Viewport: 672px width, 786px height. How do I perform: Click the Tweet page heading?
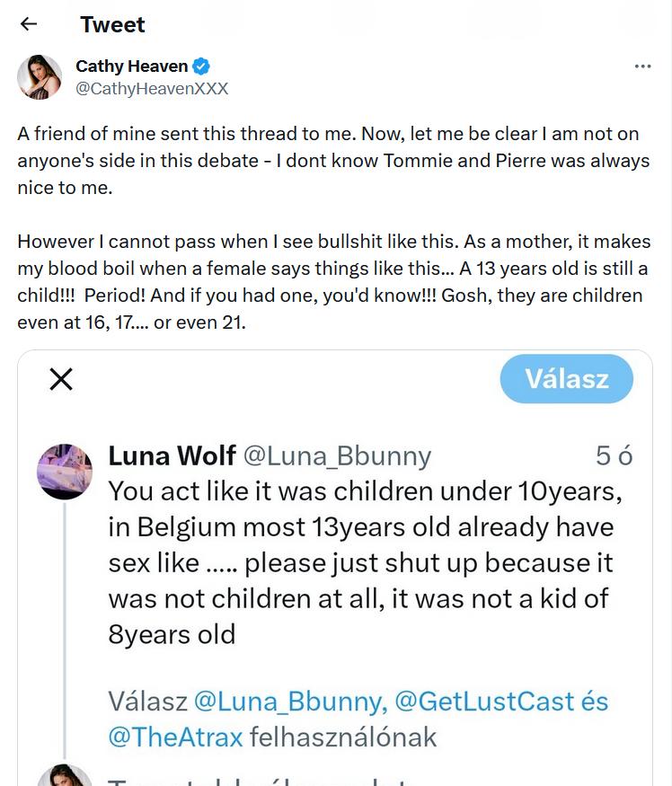tap(112, 24)
